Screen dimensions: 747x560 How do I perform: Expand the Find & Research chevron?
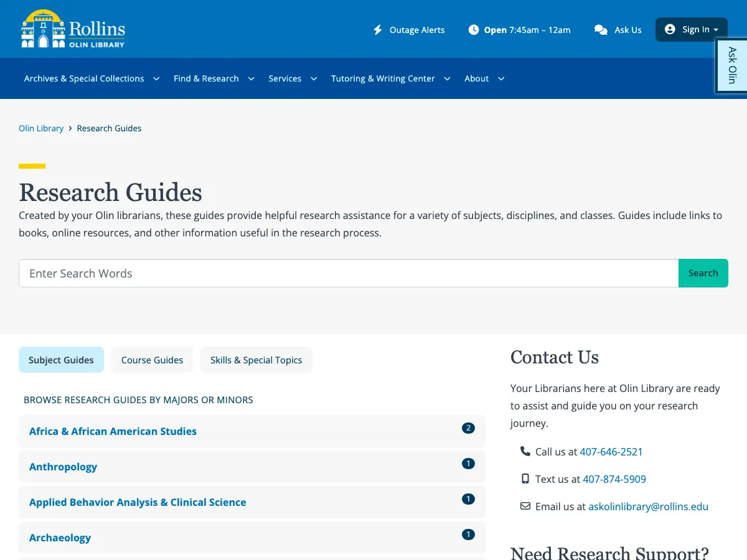251,78
